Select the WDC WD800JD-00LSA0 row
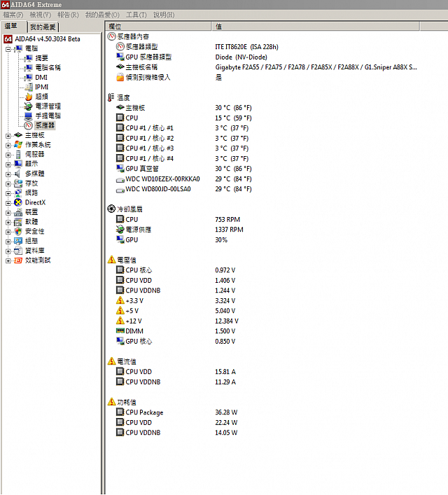 coord(184,190)
